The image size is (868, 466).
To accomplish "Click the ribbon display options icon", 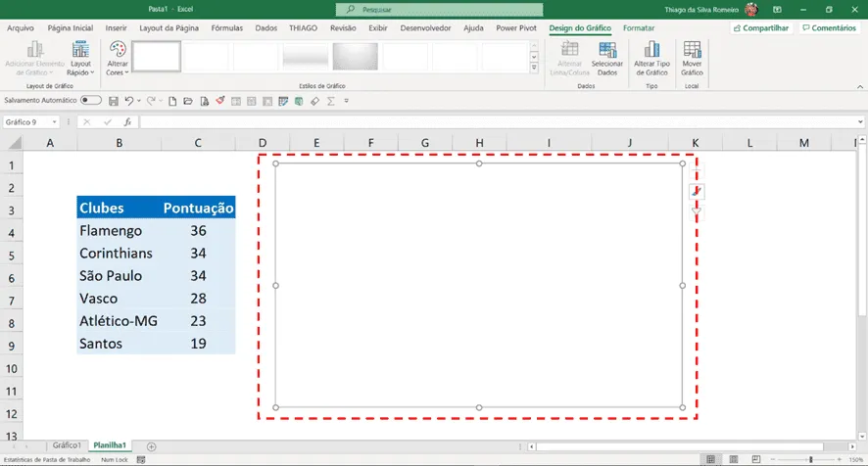I will click(x=777, y=10).
